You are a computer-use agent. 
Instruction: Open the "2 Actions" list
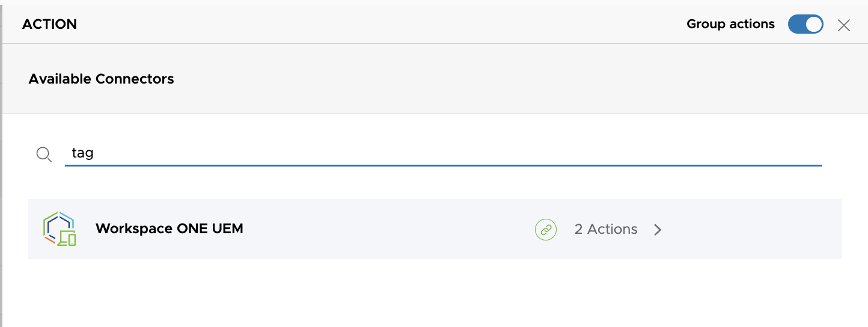(x=605, y=229)
